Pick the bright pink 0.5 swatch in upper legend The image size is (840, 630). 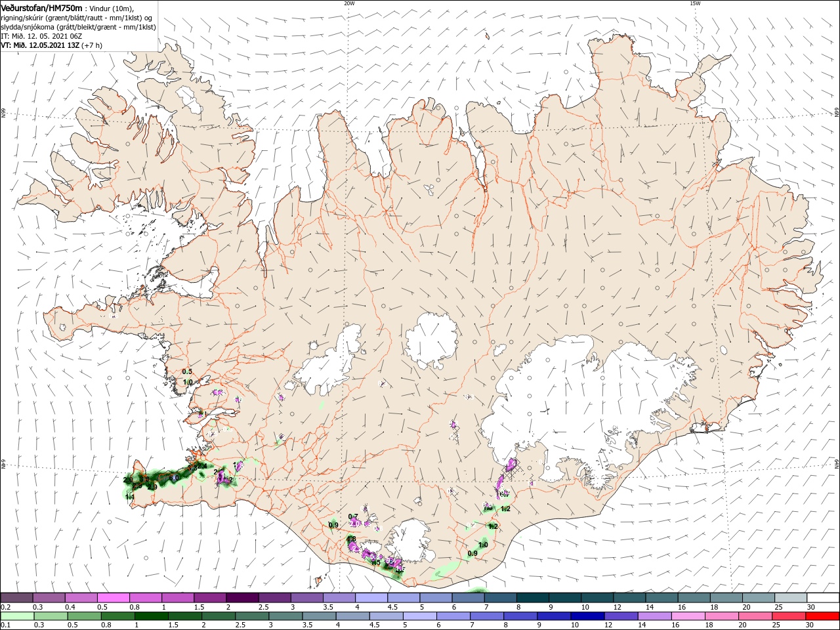[x=113, y=598]
